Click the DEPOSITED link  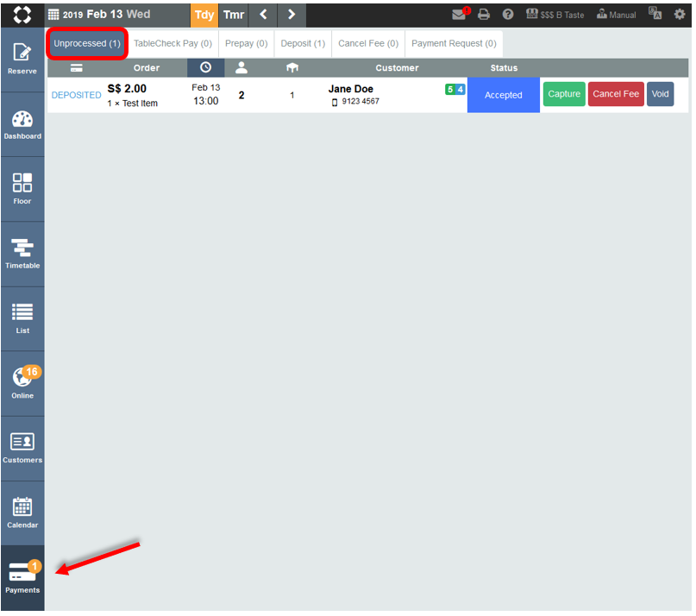[77, 95]
